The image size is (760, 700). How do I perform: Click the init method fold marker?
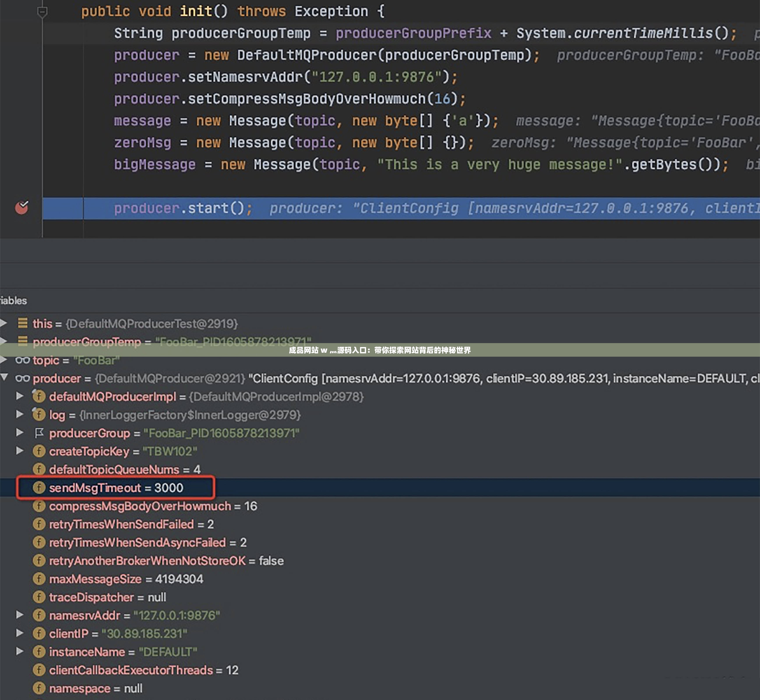click(x=42, y=12)
